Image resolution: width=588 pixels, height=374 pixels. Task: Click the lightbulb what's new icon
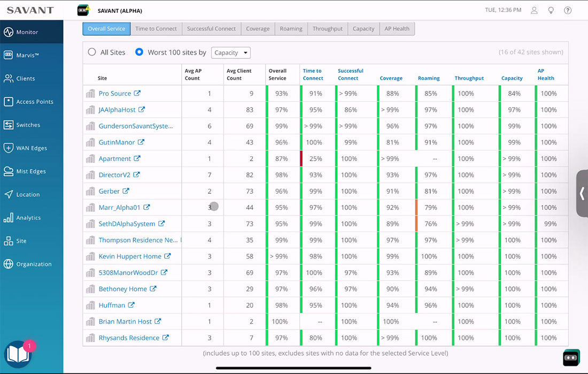(x=551, y=10)
